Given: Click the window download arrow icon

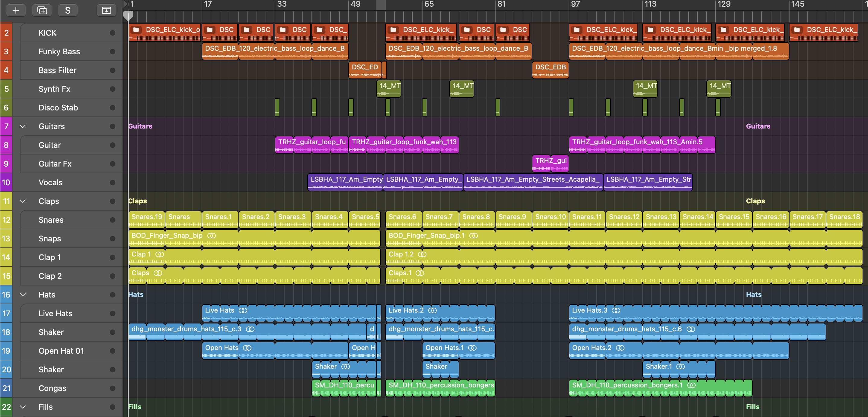Looking at the screenshot, I should click(106, 11).
